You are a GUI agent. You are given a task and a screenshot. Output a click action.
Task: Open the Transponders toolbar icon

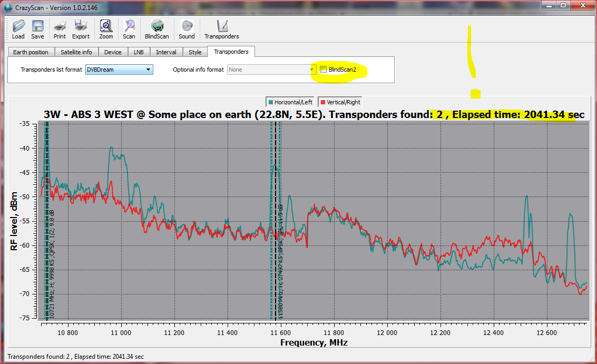(x=222, y=26)
